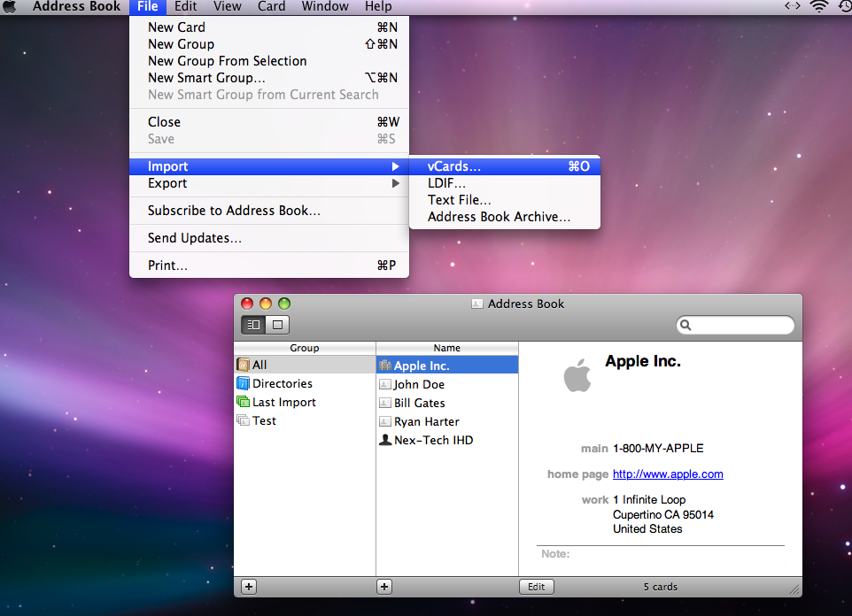Click the Directories blue icon

(x=244, y=383)
